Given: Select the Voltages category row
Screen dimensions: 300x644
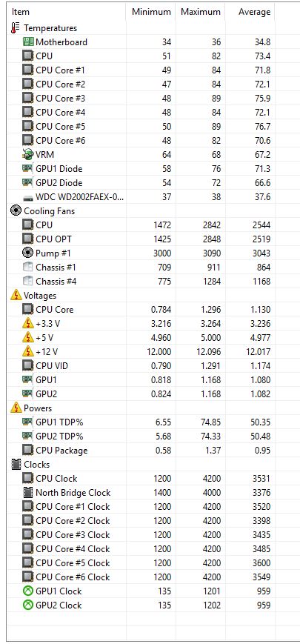Looking at the screenshot, I should pos(141,295).
